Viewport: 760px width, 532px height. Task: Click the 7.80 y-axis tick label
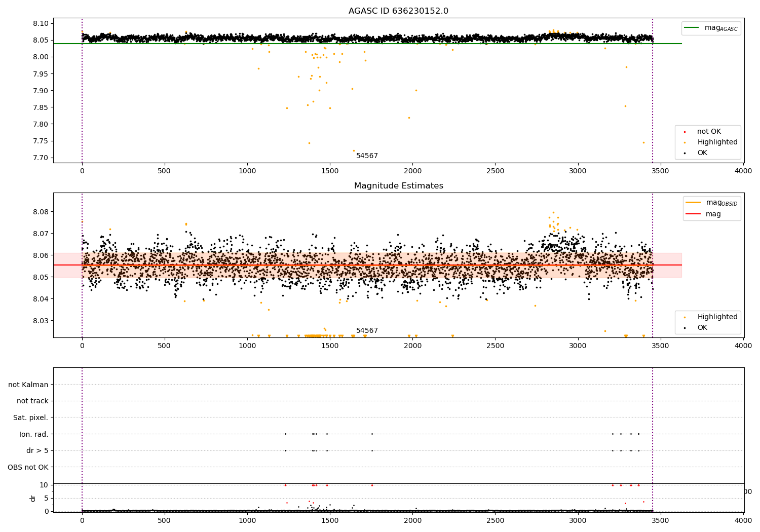click(41, 124)
